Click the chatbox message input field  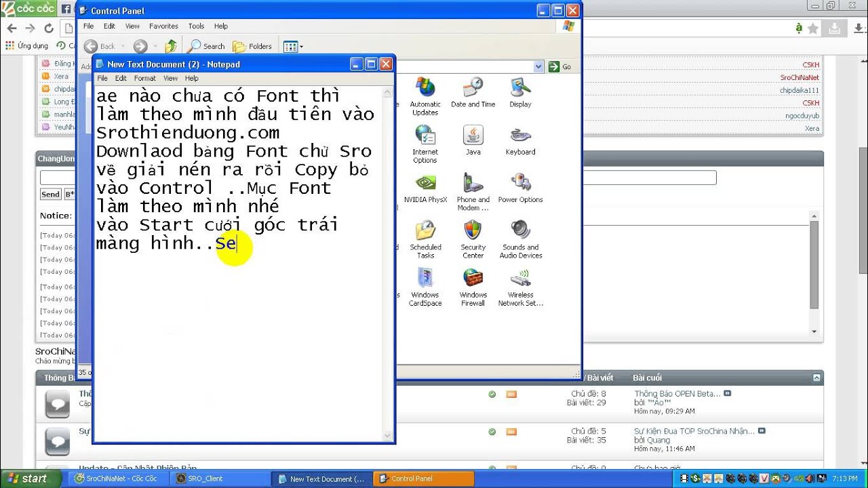coord(378,178)
